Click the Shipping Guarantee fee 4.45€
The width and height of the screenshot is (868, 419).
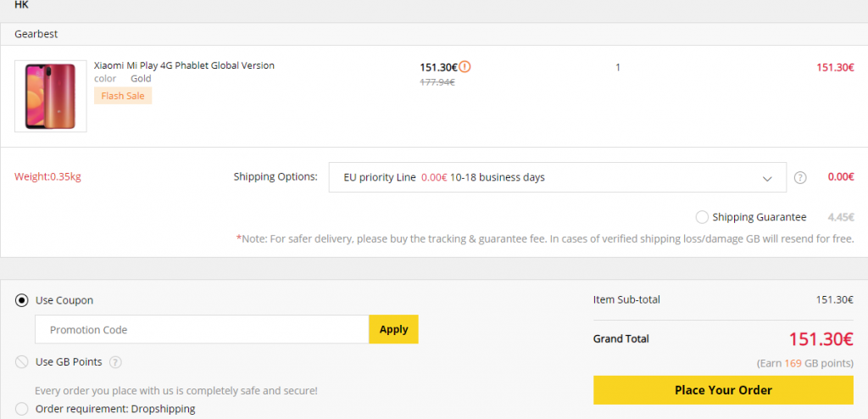pos(841,217)
